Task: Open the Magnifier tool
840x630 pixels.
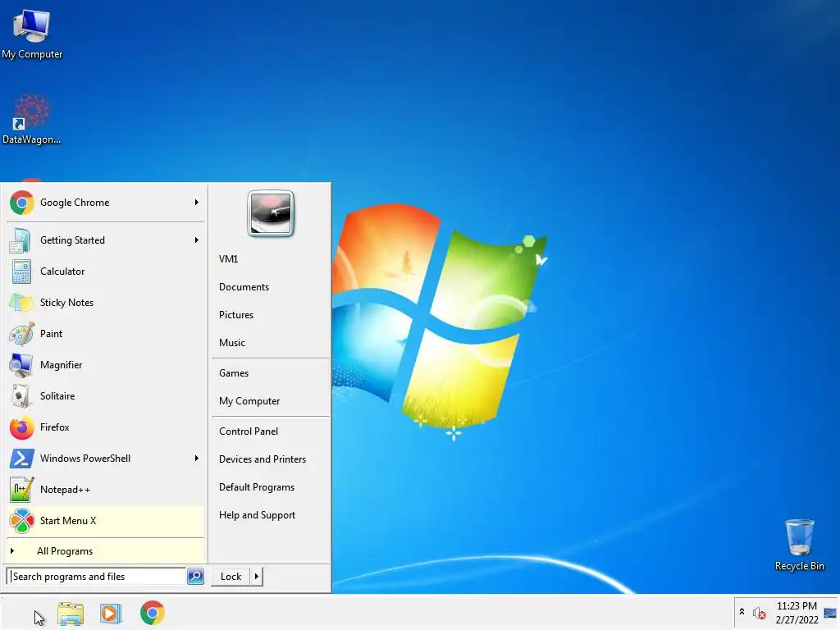Action: (106, 365)
